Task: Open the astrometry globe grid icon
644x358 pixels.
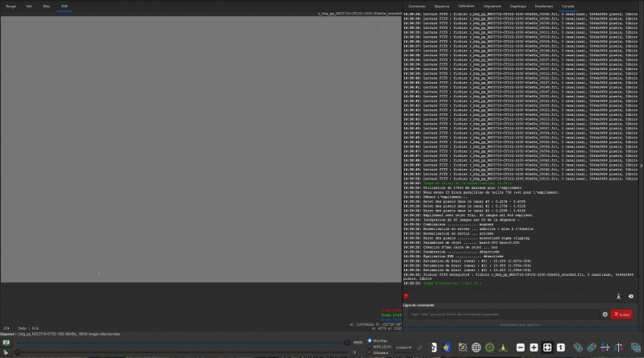Action: coord(476,348)
